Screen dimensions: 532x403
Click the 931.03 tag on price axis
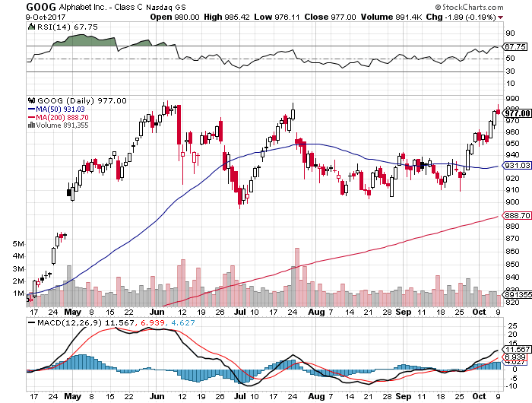(518, 165)
